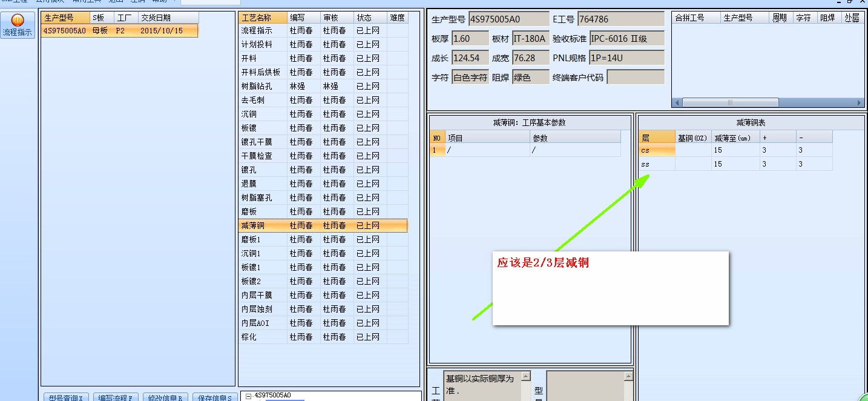This screenshot has height=401, width=868.
Task: Click the 成宽 field showing 76.28
Action: 530,58
